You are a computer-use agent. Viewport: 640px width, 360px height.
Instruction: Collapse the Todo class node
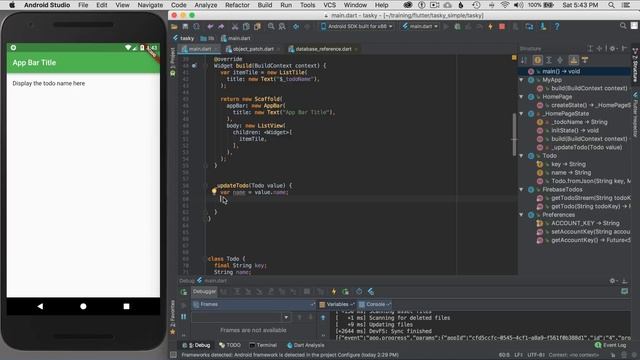coord(522,156)
